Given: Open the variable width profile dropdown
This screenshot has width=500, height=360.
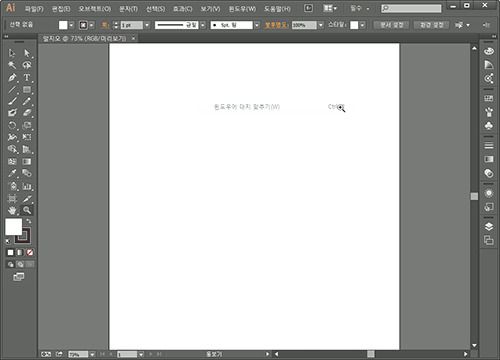Looking at the screenshot, I should (203, 25).
